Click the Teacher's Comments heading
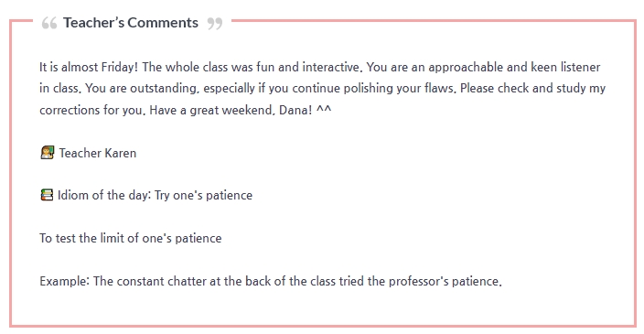This screenshot has height=334, width=644. (131, 23)
